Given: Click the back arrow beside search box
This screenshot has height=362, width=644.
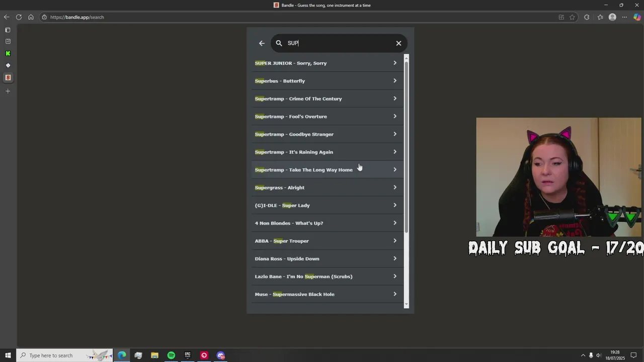Looking at the screenshot, I should pyautogui.click(x=262, y=43).
